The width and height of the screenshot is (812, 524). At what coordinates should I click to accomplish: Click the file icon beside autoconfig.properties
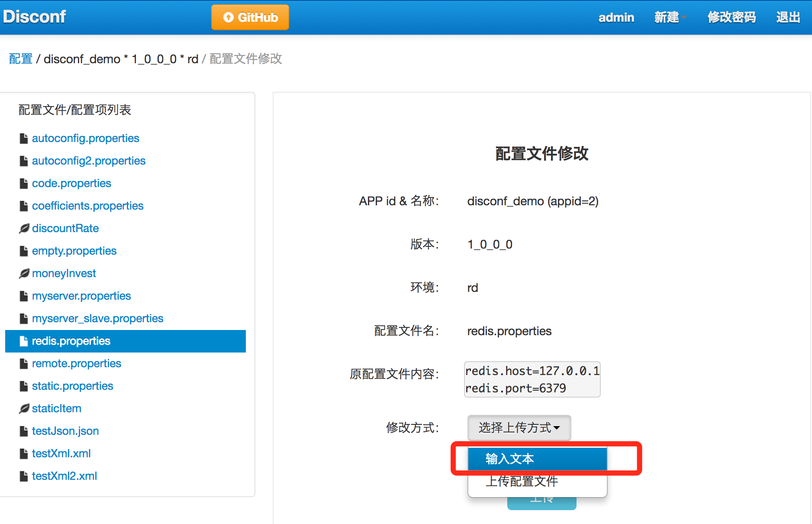(x=24, y=139)
